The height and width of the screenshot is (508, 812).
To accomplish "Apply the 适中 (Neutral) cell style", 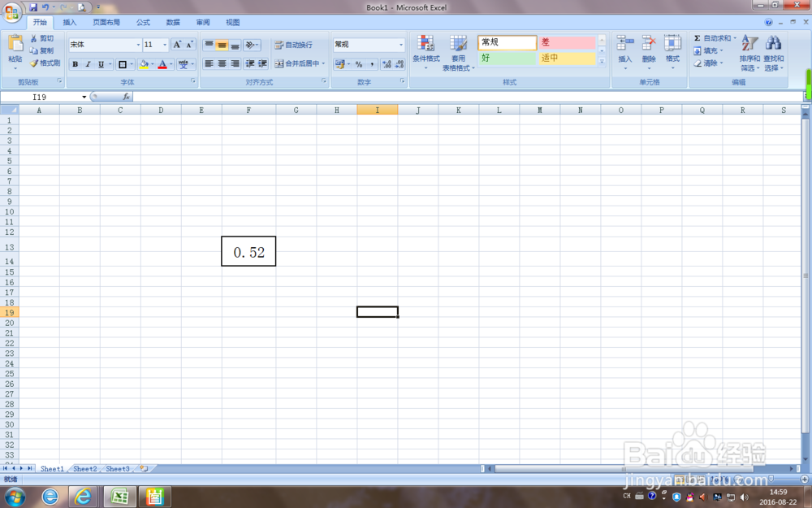I will click(567, 58).
